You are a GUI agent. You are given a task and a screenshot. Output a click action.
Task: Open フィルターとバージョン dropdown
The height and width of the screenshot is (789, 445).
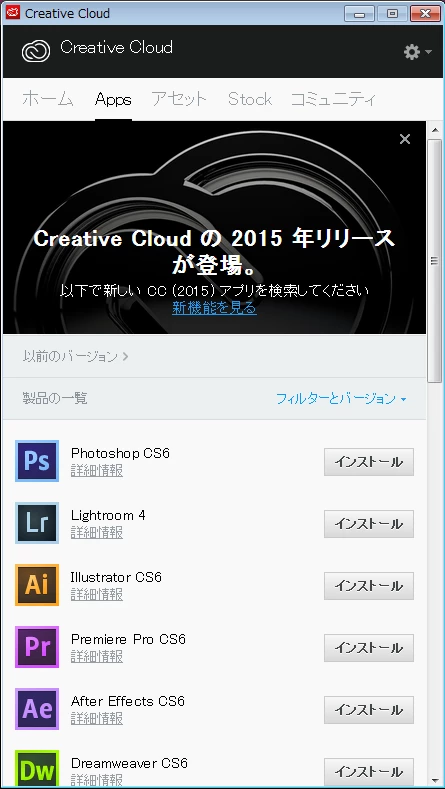click(x=341, y=399)
